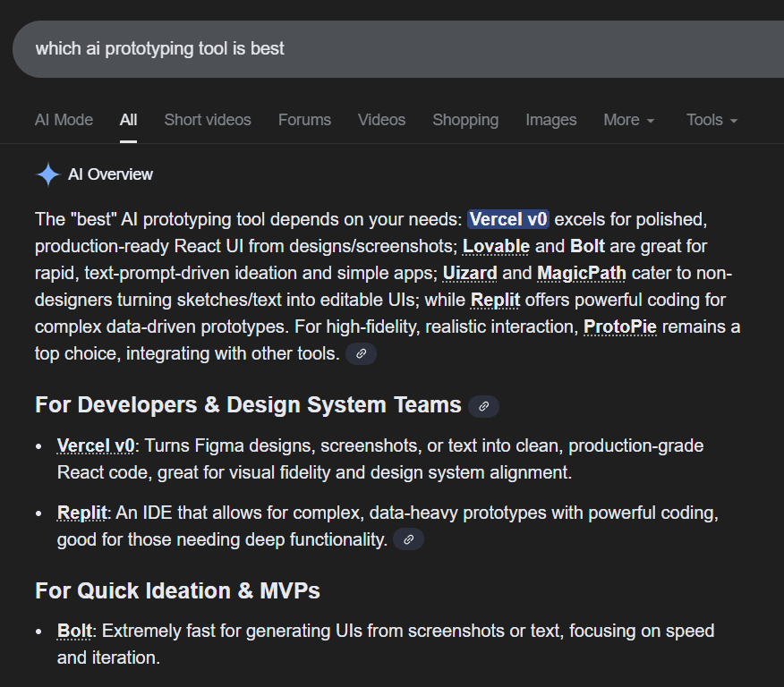This screenshot has width=784, height=687.
Task: View the Images tab
Action: [x=551, y=120]
